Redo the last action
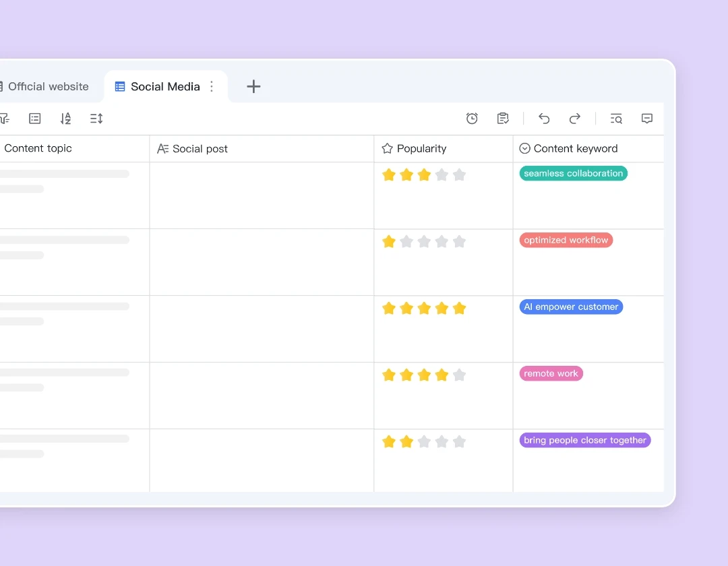Viewport: 728px width, 566px height. point(575,119)
